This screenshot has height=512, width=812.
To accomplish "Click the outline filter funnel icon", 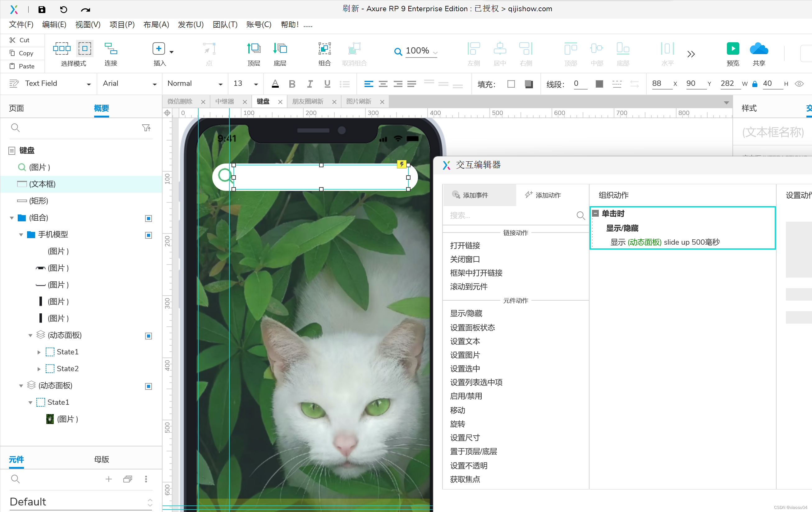I will coord(146,128).
